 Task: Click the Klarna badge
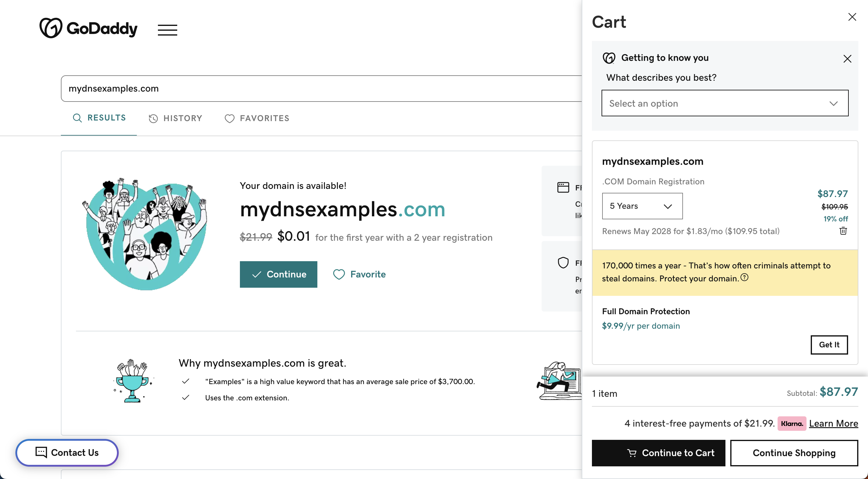click(x=792, y=424)
